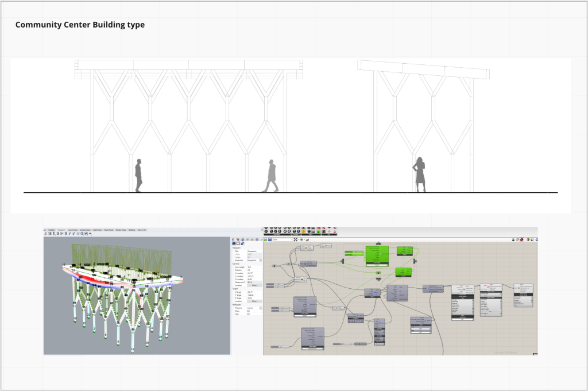Open the Drafting toolbar tab

(131, 230)
